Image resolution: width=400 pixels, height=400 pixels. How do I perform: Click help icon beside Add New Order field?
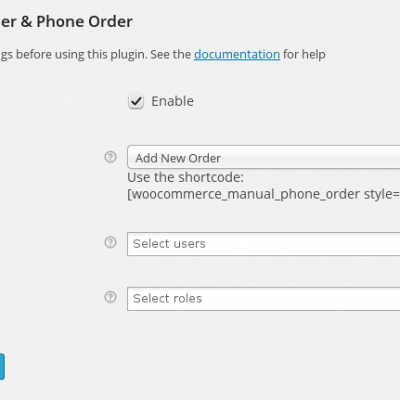click(110, 157)
